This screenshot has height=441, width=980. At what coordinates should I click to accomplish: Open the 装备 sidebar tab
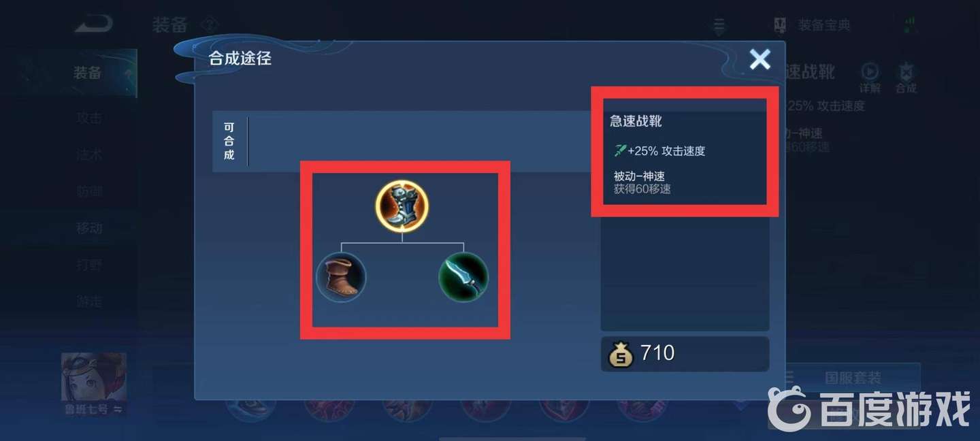87,73
